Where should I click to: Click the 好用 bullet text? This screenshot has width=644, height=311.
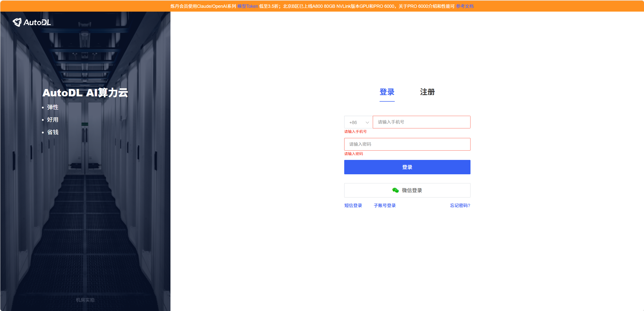coord(53,120)
